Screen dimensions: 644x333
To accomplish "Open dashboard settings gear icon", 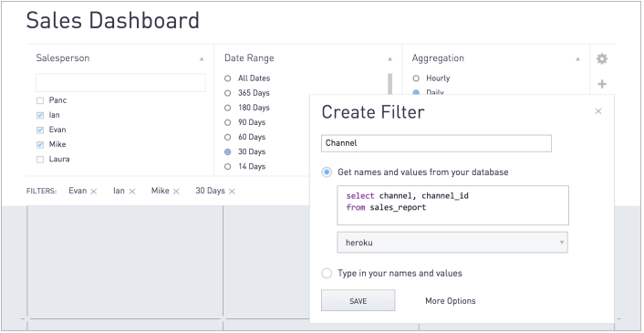I will click(602, 58).
